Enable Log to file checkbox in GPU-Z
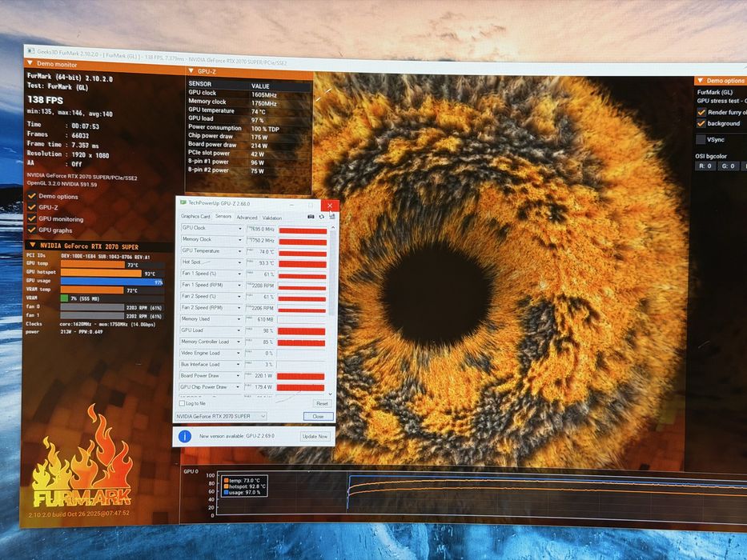 [x=182, y=403]
